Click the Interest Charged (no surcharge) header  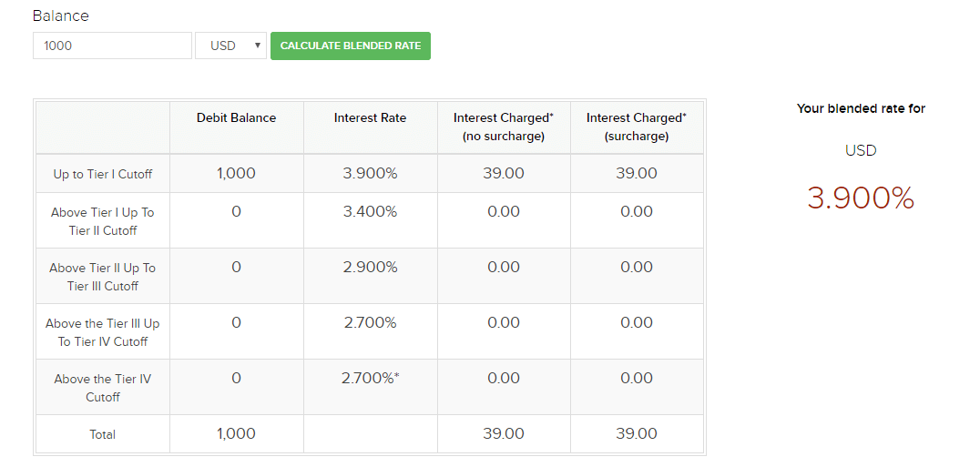(504, 127)
